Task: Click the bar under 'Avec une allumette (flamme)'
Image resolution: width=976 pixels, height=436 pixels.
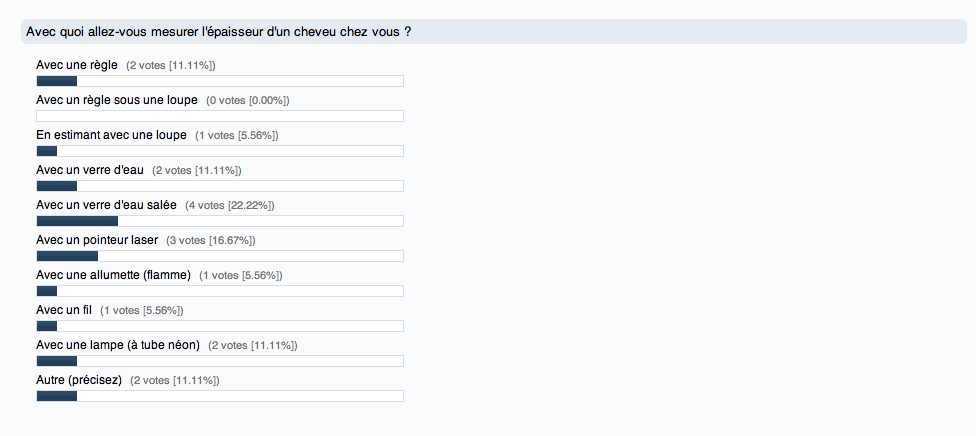Action: (219, 291)
